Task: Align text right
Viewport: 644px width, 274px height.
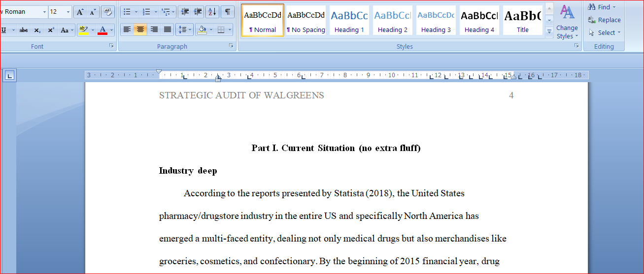Action: pos(154,30)
